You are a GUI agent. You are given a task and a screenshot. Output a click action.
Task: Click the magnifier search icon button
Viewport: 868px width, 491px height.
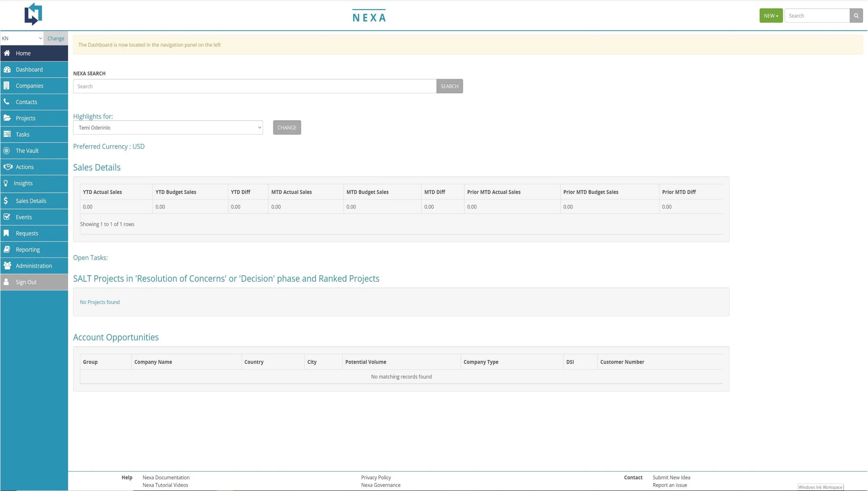(856, 16)
